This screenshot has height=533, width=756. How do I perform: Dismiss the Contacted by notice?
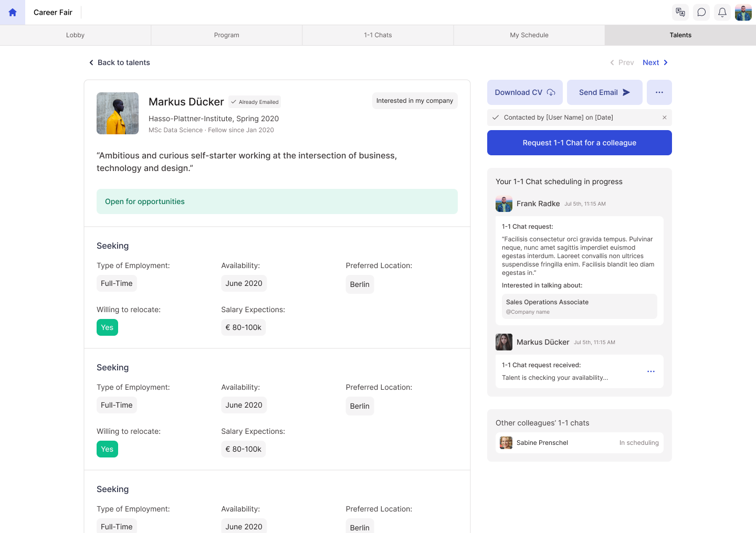tap(665, 118)
